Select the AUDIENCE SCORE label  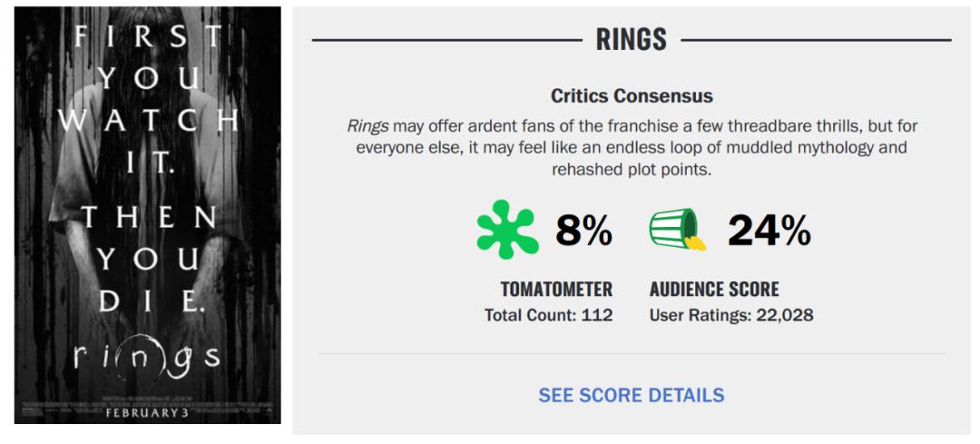click(x=714, y=290)
